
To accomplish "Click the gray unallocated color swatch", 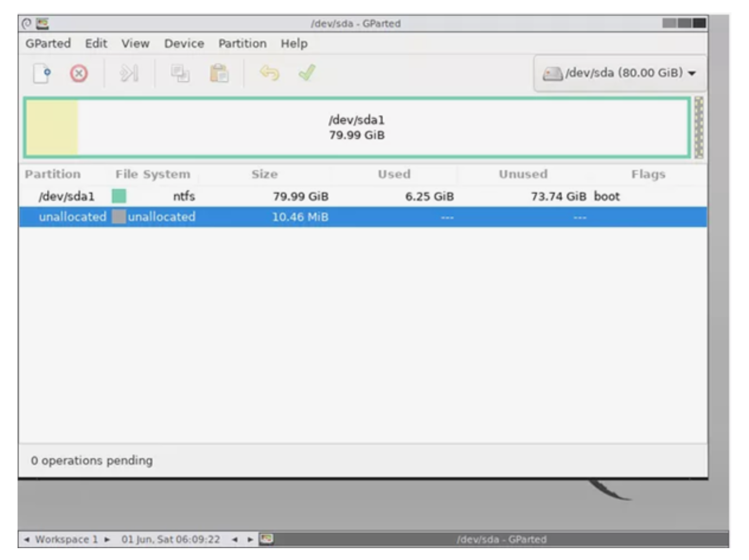I will [x=119, y=217].
